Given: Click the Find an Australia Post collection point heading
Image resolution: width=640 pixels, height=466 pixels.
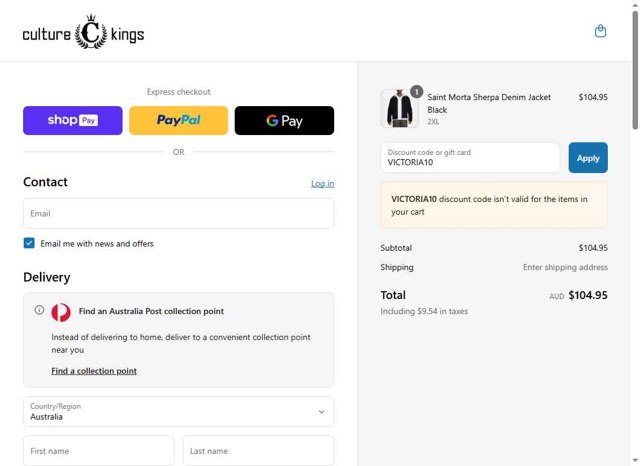Looking at the screenshot, I should [x=151, y=311].
